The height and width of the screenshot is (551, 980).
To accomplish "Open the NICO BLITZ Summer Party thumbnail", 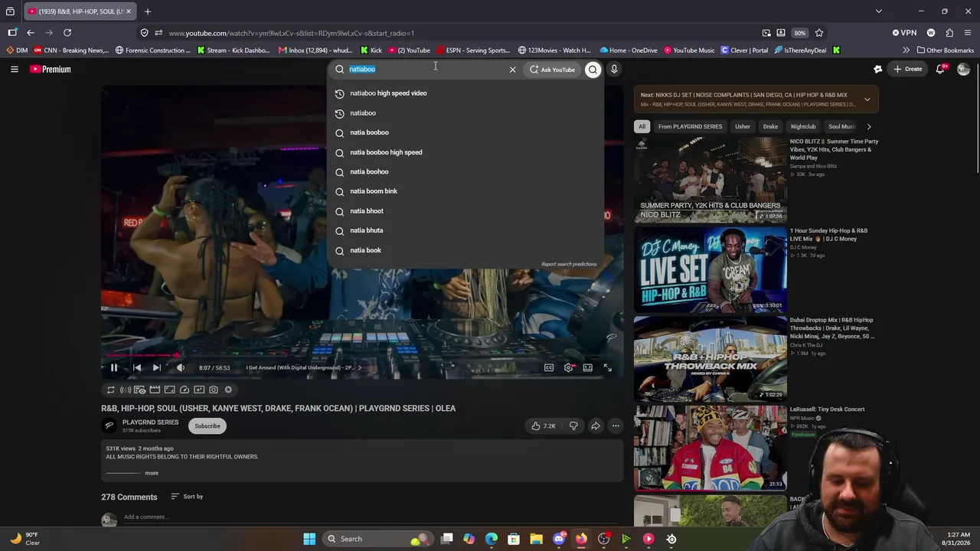I will (x=710, y=180).
